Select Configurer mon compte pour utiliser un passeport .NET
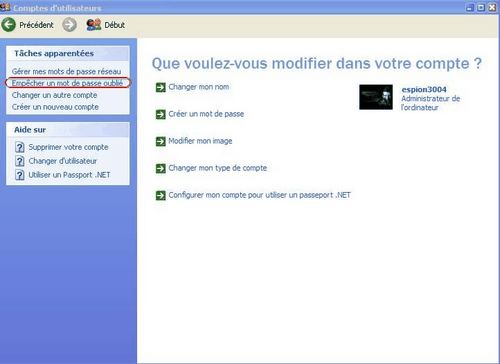 pyautogui.click(x=260, y=195)
